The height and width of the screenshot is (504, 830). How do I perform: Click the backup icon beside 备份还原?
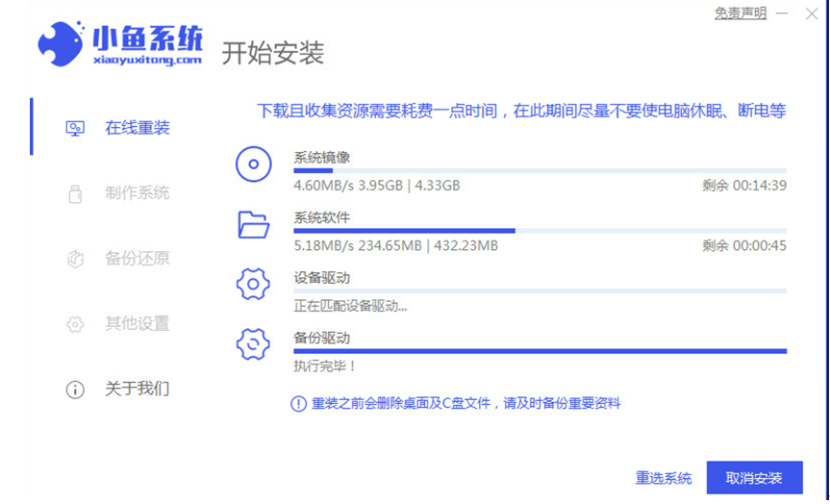point(75,259)
